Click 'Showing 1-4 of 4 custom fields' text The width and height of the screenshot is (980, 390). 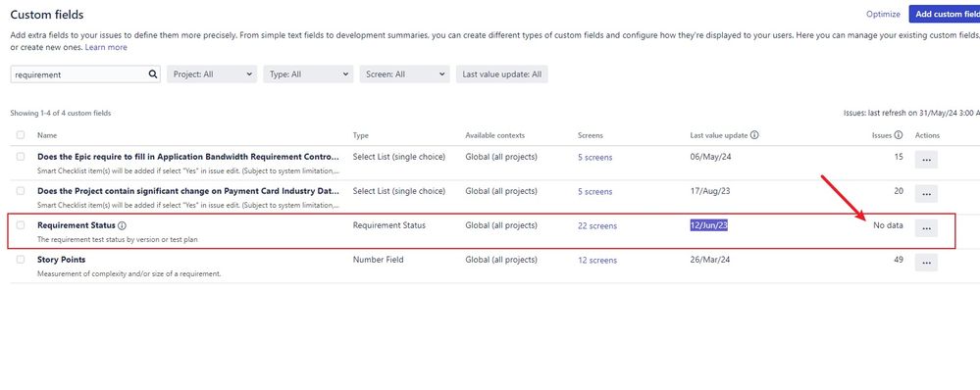coord(61,114)
